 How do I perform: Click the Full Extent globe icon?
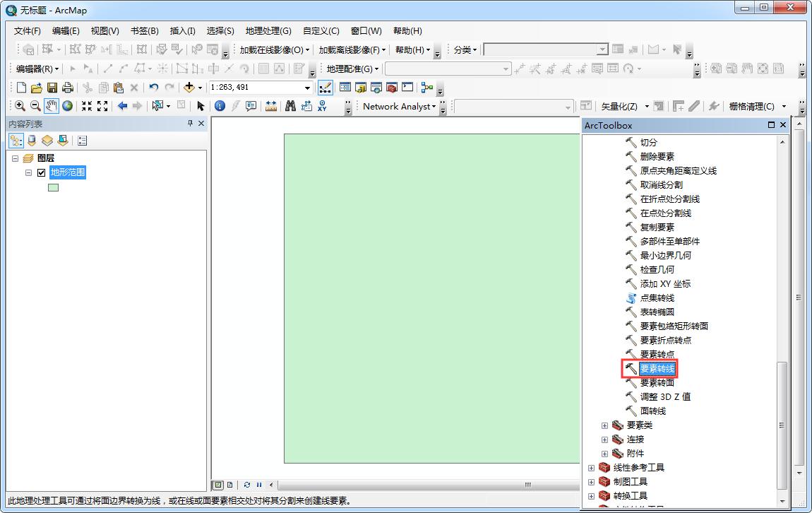coord(66,106)
